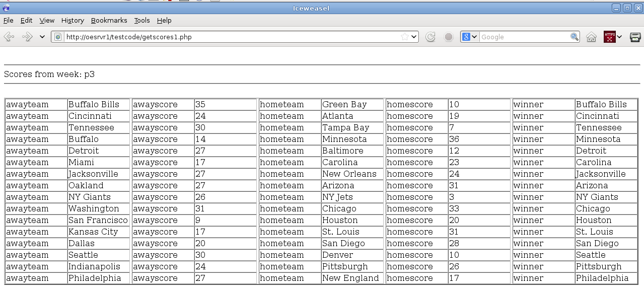Image resolution: width=644 pixels, height=296 pixels.
Task: Click home team 'New Orleans' cell
Action: point(352,174)
